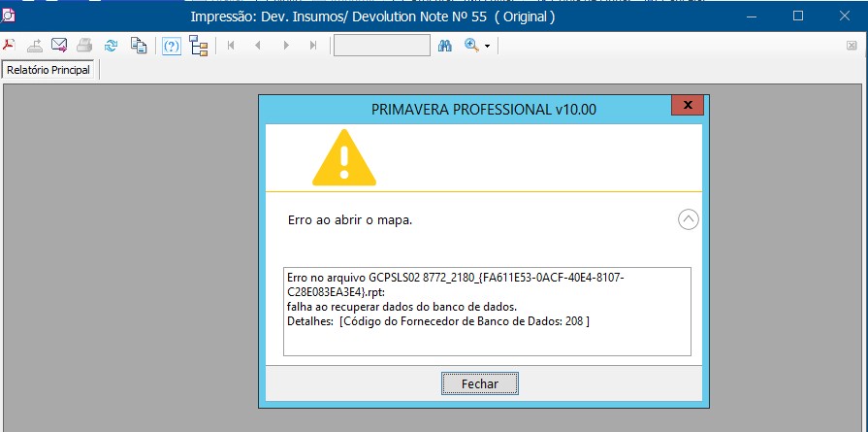
Task: Go to first page of report
Action: pos(231,46)
